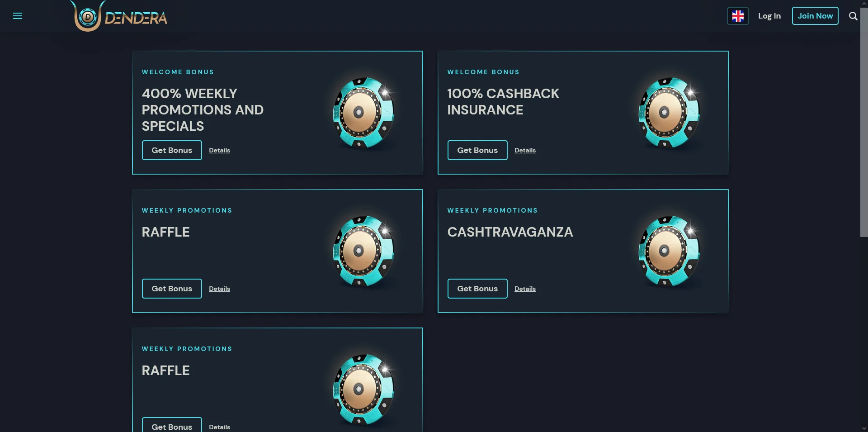Click the search magnifier icon
Viewport: 868px width, 432px height.
click(853, 16)
